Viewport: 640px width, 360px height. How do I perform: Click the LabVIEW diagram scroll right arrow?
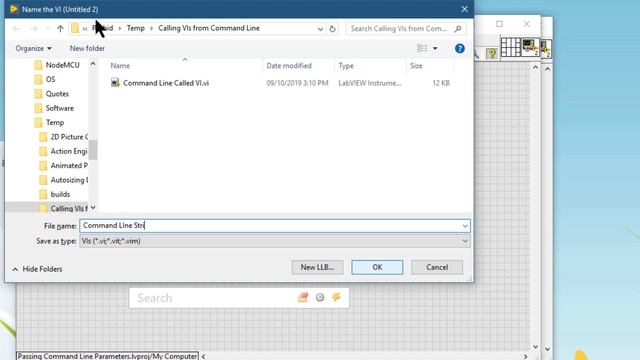point(525,356)
